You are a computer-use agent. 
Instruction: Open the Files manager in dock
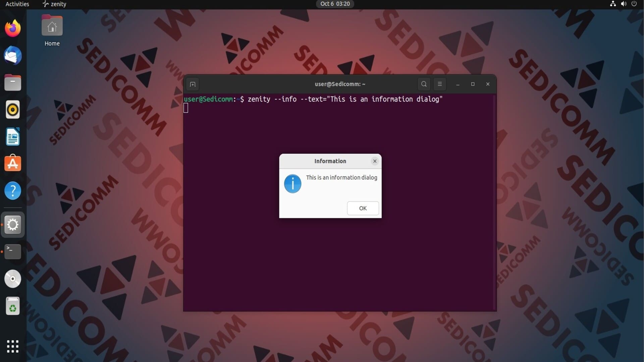pyautogui.click(x=13, y=83)
